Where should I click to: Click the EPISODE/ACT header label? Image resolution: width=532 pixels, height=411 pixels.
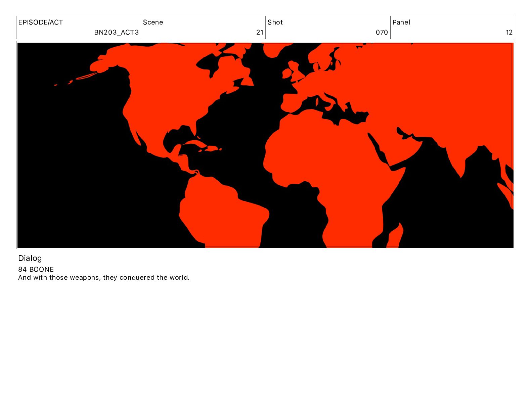(x=41, y=22)
